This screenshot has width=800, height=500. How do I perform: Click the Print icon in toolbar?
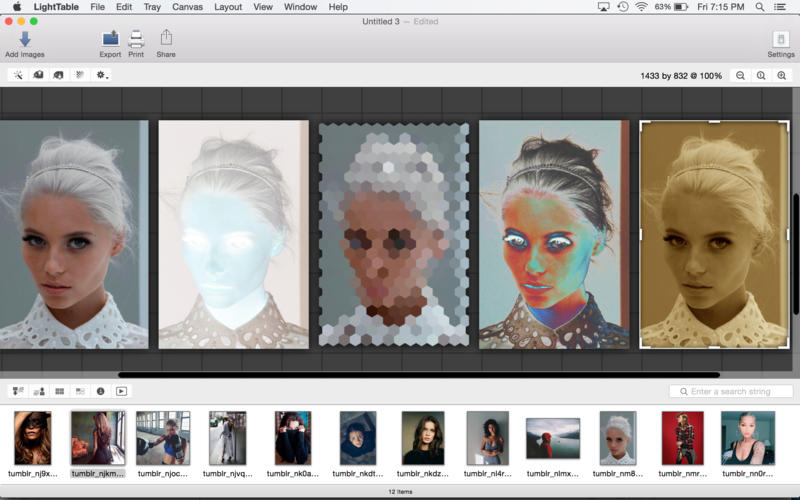coord(136,39)
